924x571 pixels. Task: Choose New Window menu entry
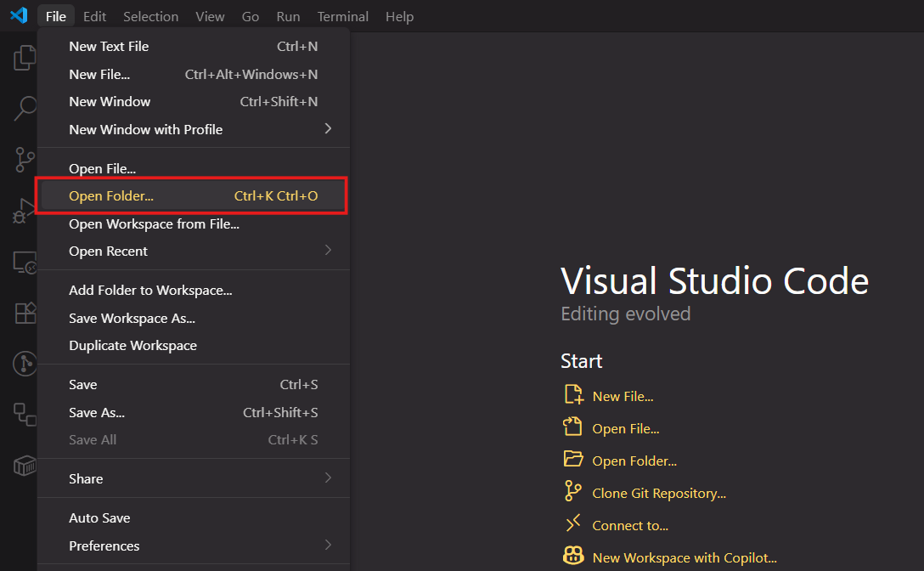coord(194,101)
